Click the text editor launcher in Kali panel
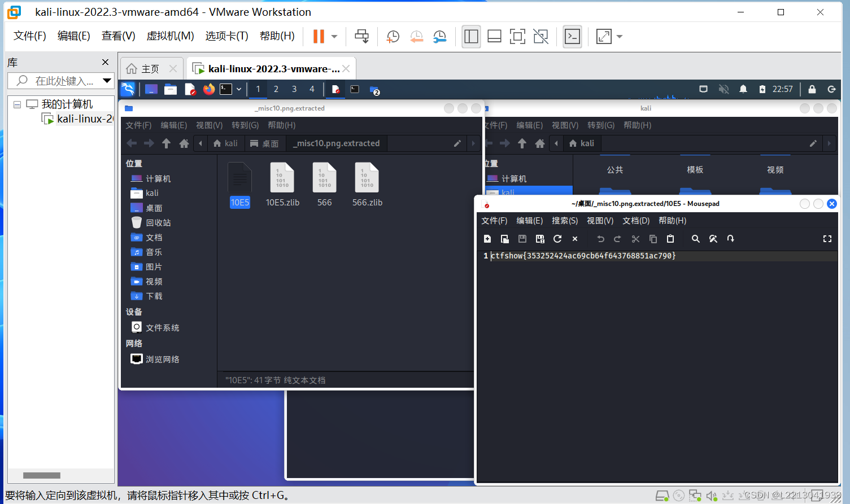 coord(190,89)
